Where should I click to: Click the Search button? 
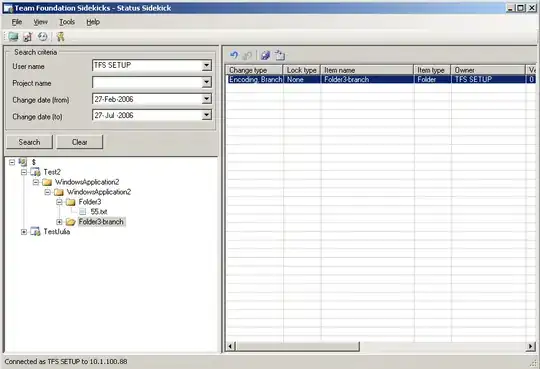(x=29, y=142)
